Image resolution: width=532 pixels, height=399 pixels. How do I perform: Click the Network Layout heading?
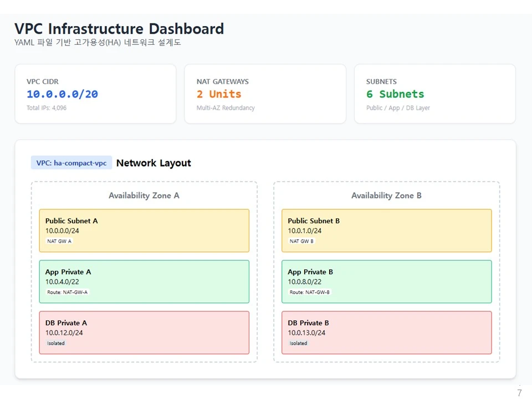click(154, 163)
